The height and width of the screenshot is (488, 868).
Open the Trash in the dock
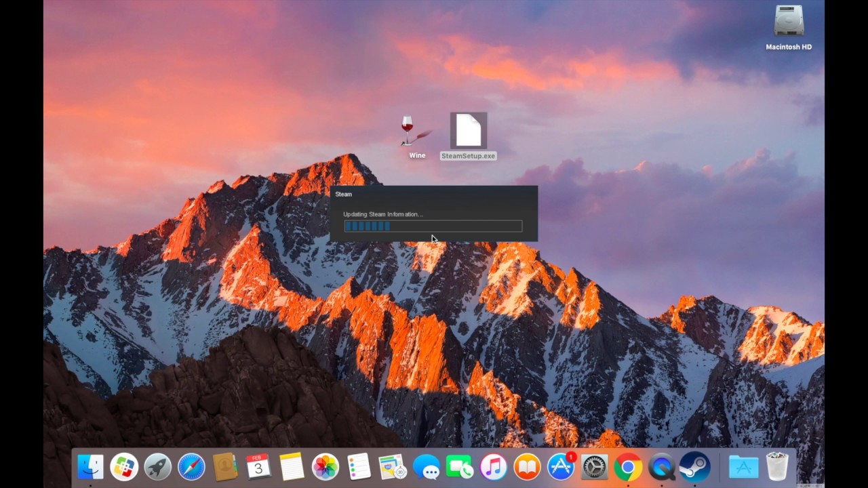click(777, 467)
